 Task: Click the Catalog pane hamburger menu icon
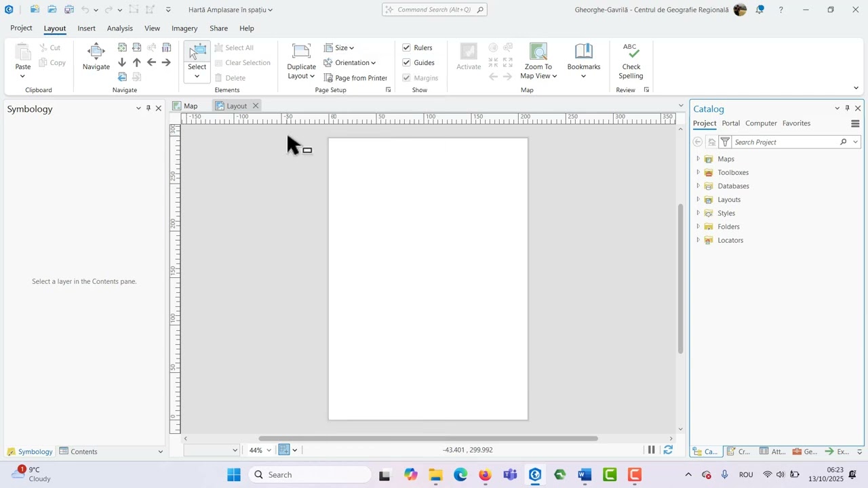pos(855,123)
